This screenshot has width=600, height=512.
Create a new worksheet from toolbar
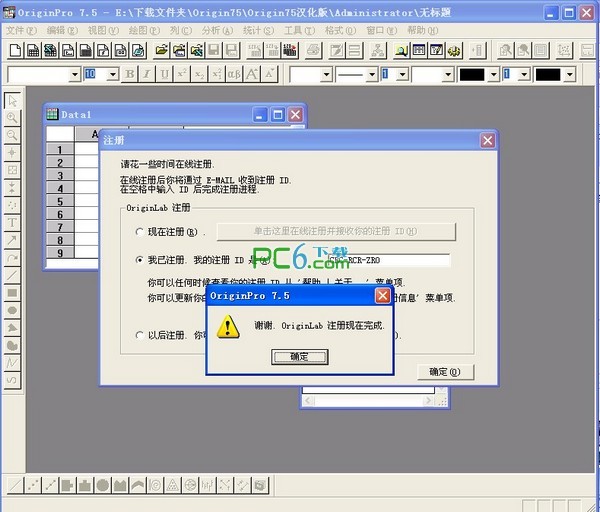pos(33,51)
